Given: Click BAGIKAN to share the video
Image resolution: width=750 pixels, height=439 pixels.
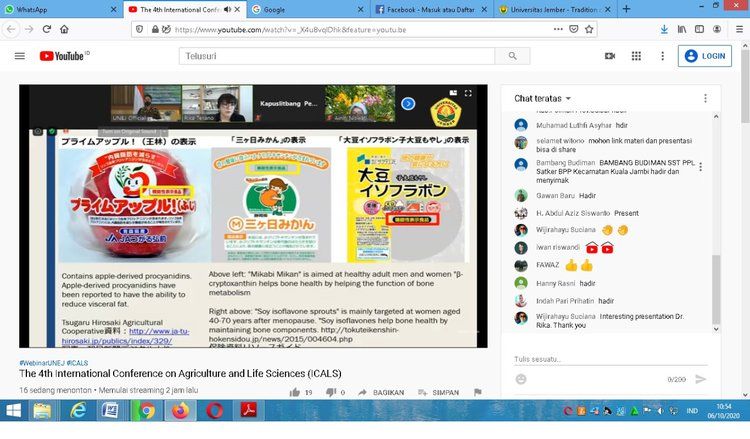Looking at the screenshot, I should pos(381,392).
